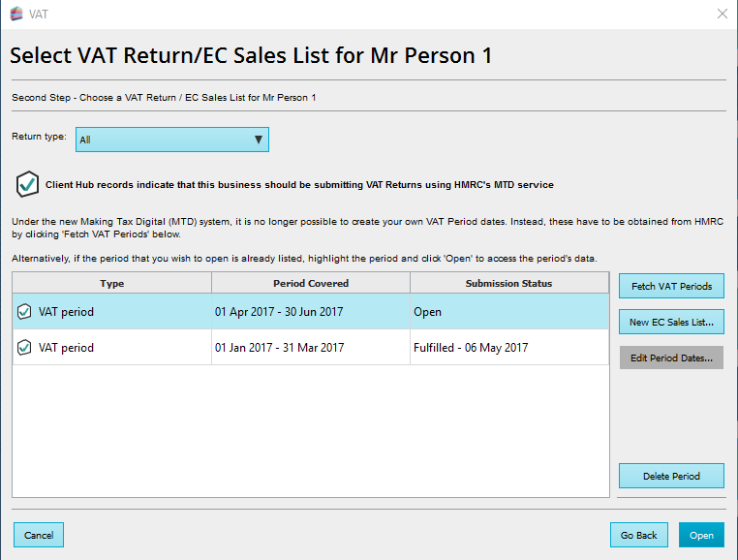Click shield icon on Apr 2017 VAT period
Viewport: 738px width, 560px height.
[x=24, y=312]
